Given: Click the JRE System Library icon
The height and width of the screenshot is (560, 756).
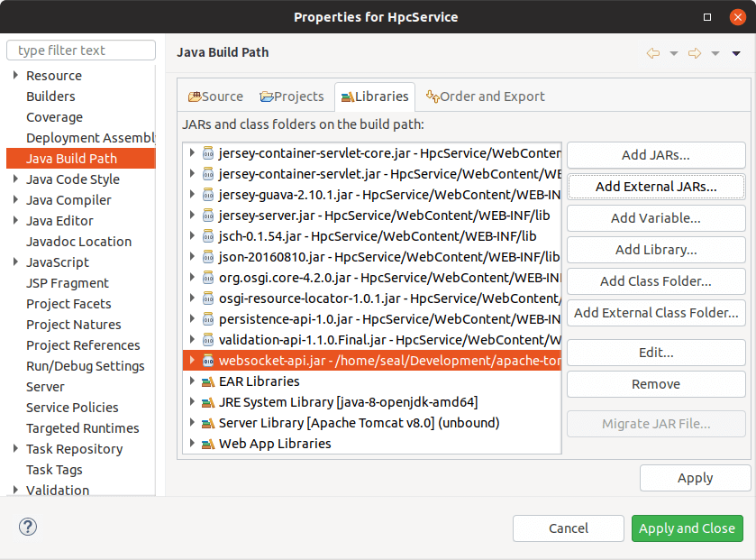Looking at the screenshot, I should 208,402.
